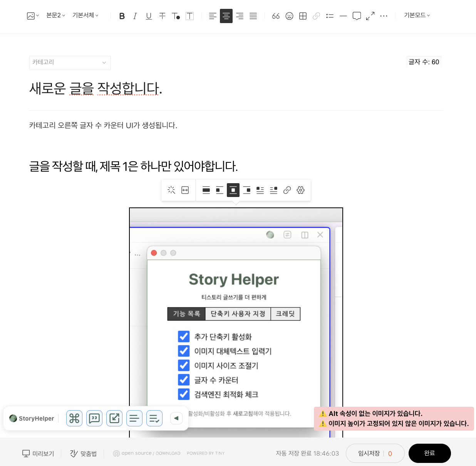Open the 기본서체 font dropdown
Screen dimensions: 476x466
click(x=84, y=15)
